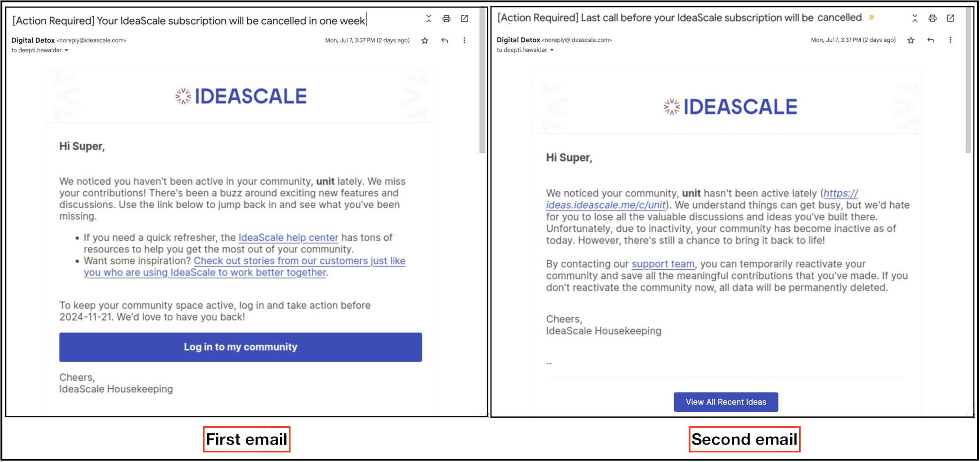Print the first email
Screen dimensions: 980x462
pos(446,19)
